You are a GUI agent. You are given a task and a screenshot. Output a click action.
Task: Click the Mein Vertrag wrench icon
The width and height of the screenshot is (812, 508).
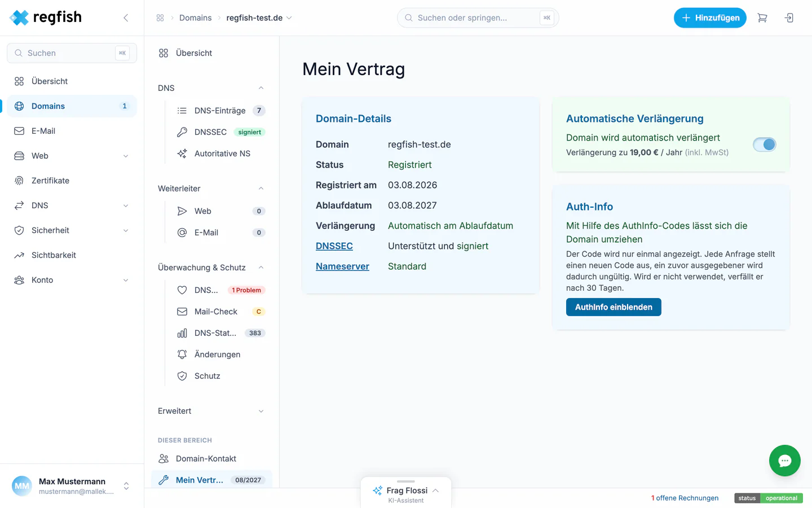164,480
